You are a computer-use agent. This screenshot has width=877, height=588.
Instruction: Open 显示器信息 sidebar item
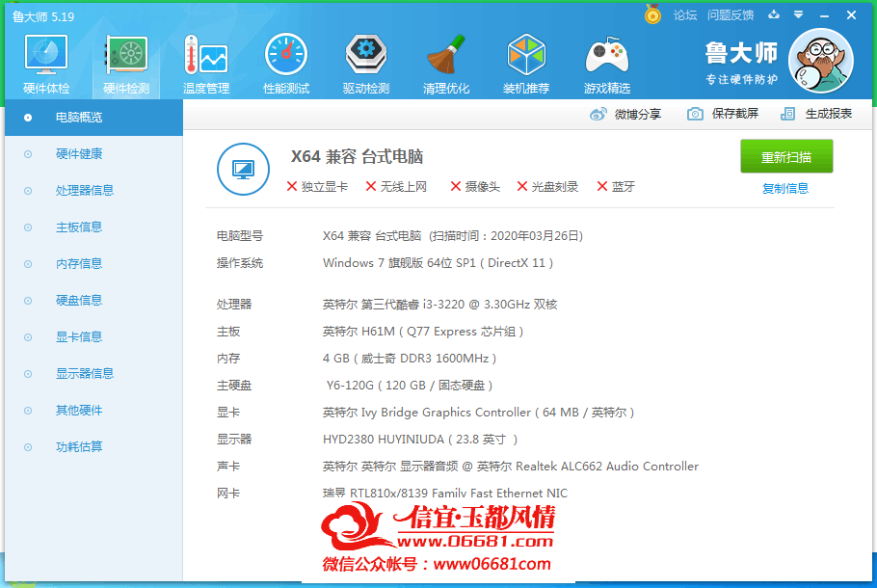pyautogui.click(x=94, y=373)
